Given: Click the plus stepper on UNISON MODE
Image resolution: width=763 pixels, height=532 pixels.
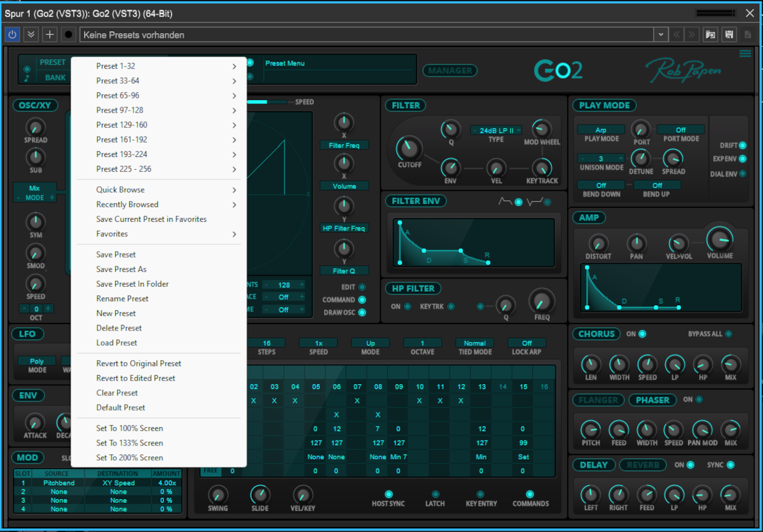Looking at the screenshot, I should [621, 159].
